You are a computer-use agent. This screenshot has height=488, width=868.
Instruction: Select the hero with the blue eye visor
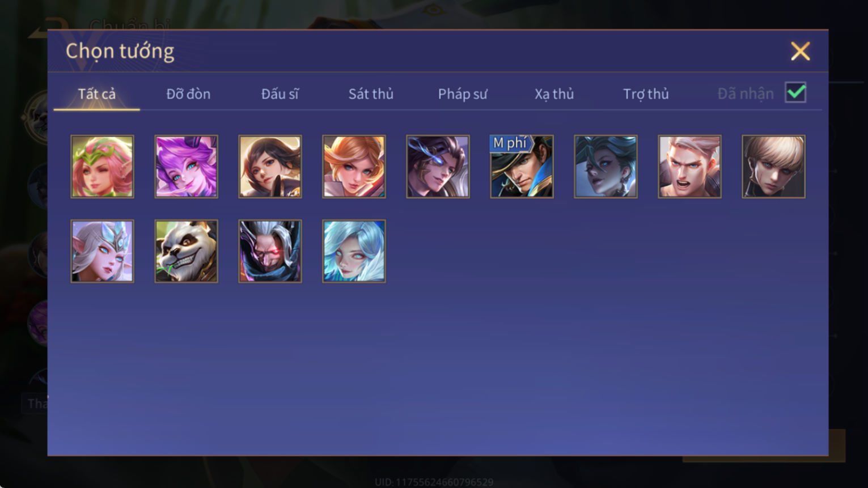(438, 167)
